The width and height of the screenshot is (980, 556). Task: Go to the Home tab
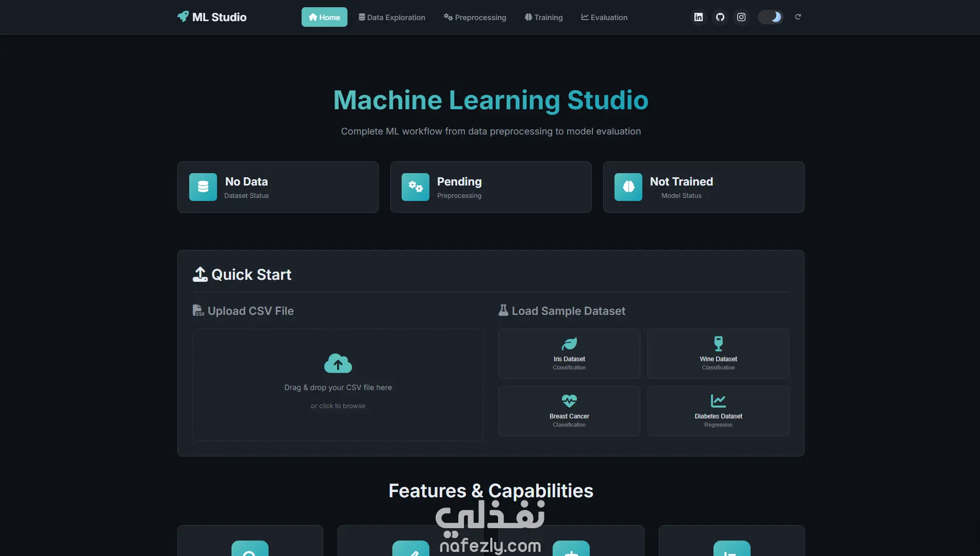[324, 17]
